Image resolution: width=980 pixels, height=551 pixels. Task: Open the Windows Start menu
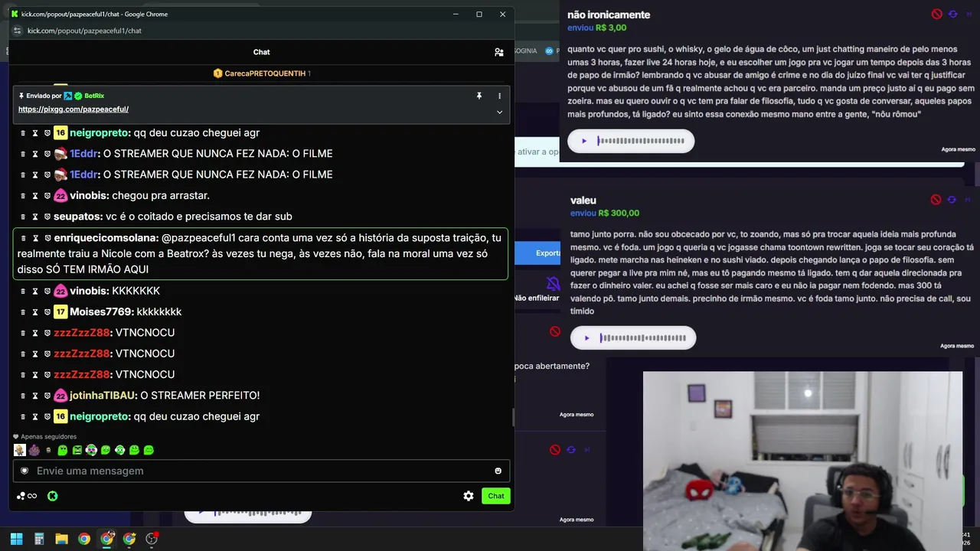(x=16, y=539)
